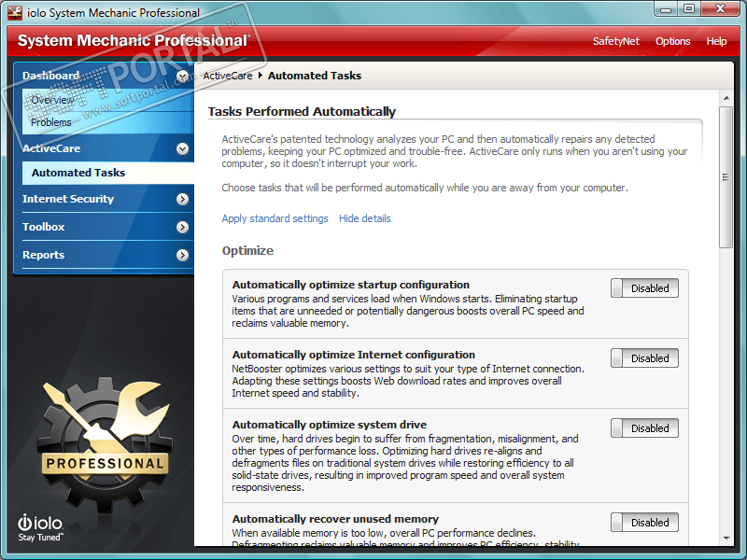Click 'Automatically optimize Internet configuration' heading
This screenshot has height=560, width=747.
(x=354, y=355)
